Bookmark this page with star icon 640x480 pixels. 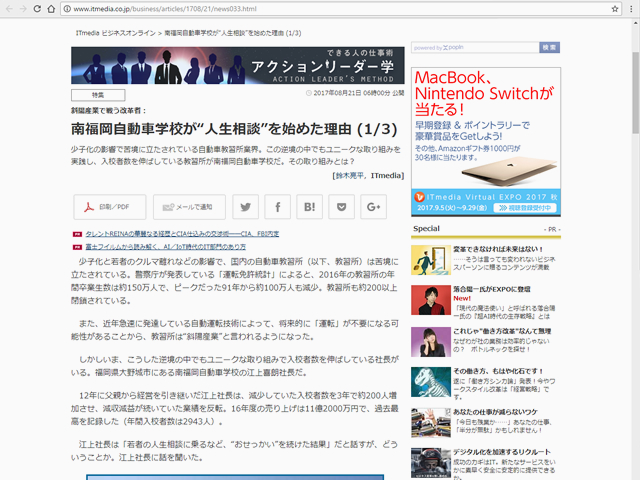pos(603,9)
